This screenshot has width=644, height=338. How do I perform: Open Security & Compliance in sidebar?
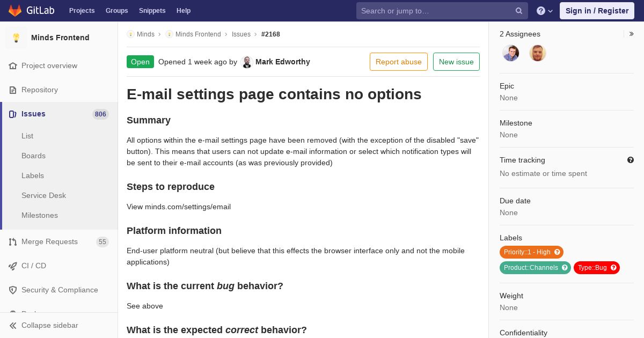pos(59,290)
